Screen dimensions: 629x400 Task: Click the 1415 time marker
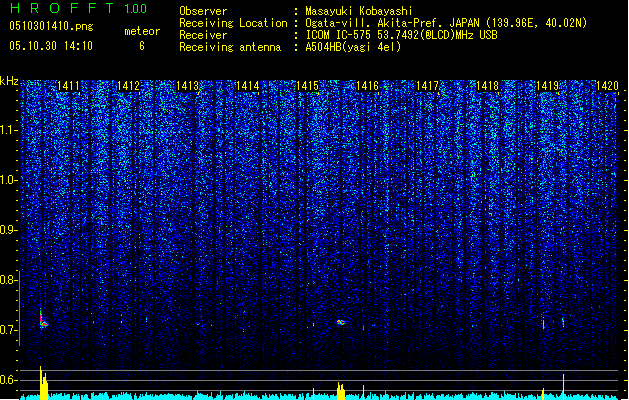click(307, 86)
